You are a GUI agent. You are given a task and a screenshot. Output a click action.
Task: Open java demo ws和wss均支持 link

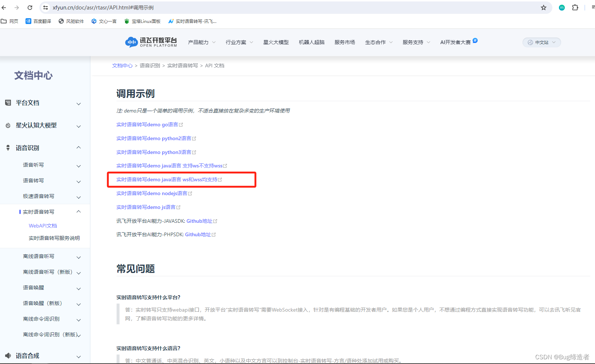(x=167, y=180)
